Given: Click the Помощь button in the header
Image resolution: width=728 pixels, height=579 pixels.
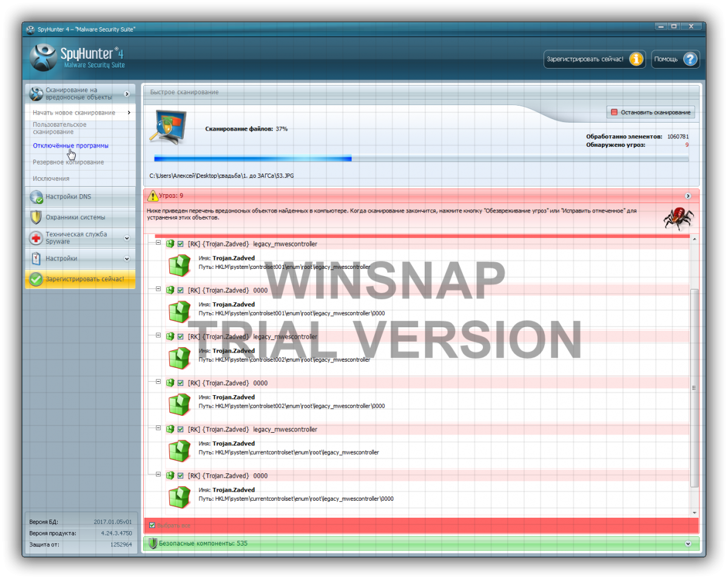Looking at the screenshot, I should 675,59.
